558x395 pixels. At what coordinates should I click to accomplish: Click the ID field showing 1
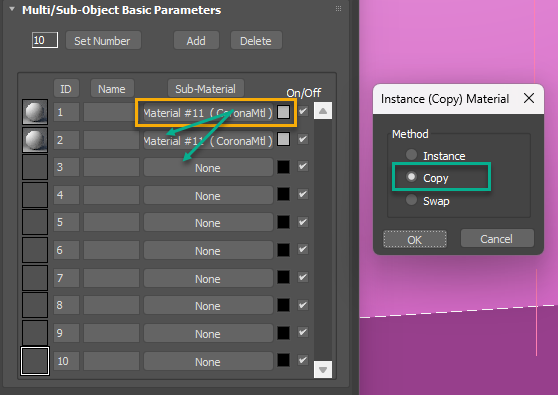tap(66, 112)
